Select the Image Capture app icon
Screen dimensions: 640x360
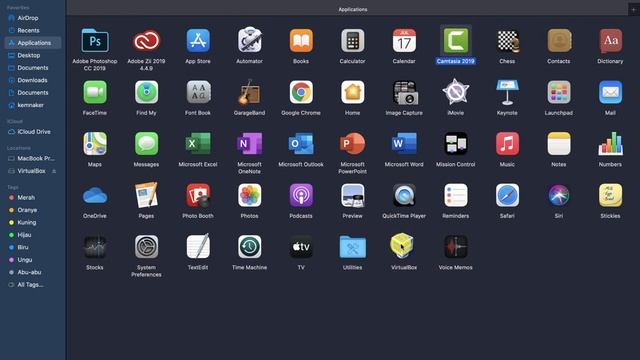[404, 92]
